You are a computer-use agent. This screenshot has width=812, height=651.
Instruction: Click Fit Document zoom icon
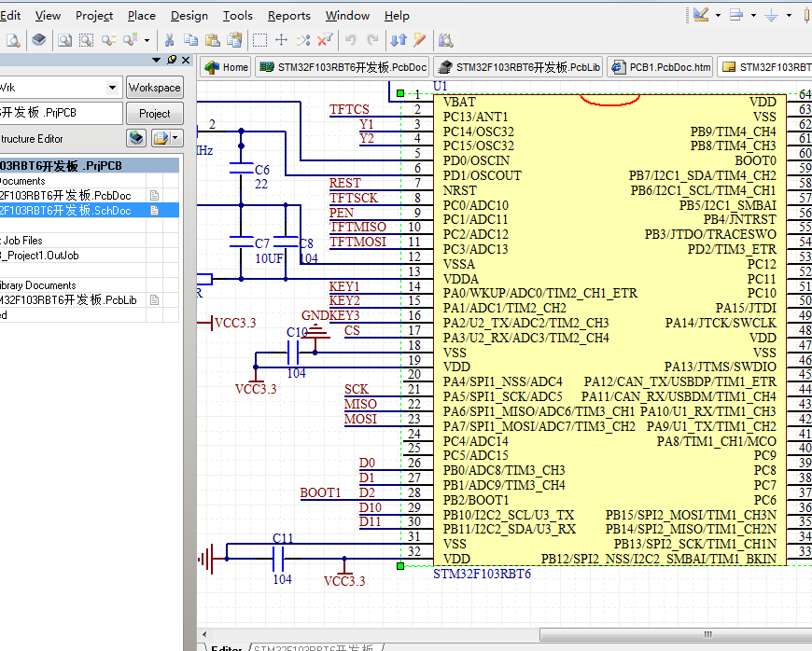tap(64, 40)
